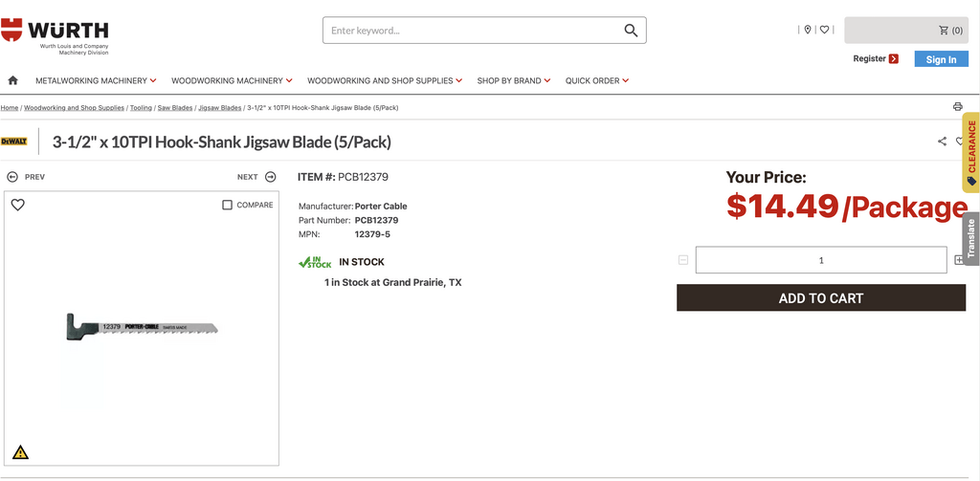Click the search magnifier icon

[x=631, y=31]
